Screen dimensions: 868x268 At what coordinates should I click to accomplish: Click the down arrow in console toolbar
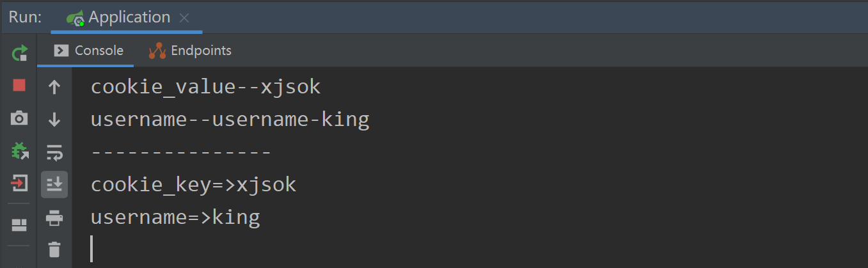click(54, 119)
